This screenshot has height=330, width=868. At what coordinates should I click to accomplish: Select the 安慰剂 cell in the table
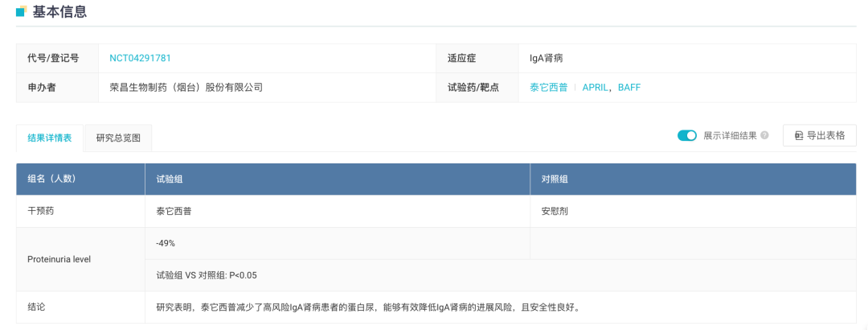pyautogui.click(x=555, y=211)
